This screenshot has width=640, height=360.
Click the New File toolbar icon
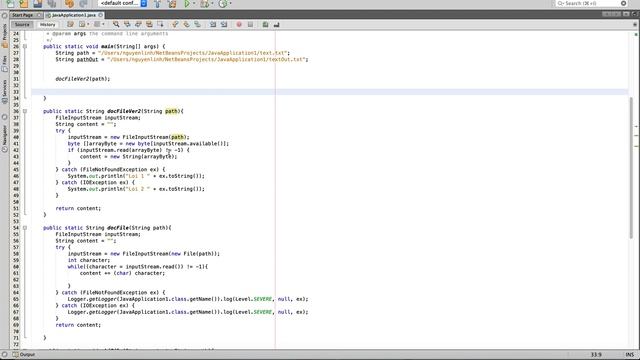point(11,3)
